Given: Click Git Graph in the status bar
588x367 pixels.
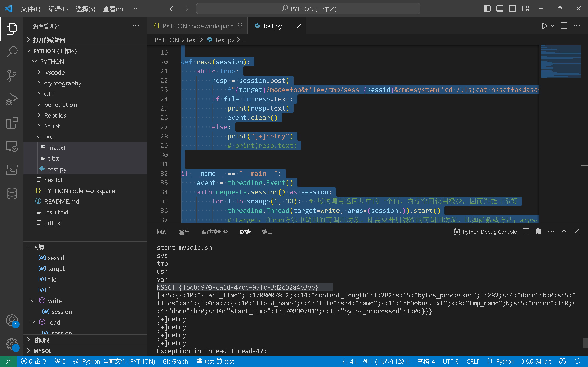Looking at the screenshot, I should click(175, 361).
